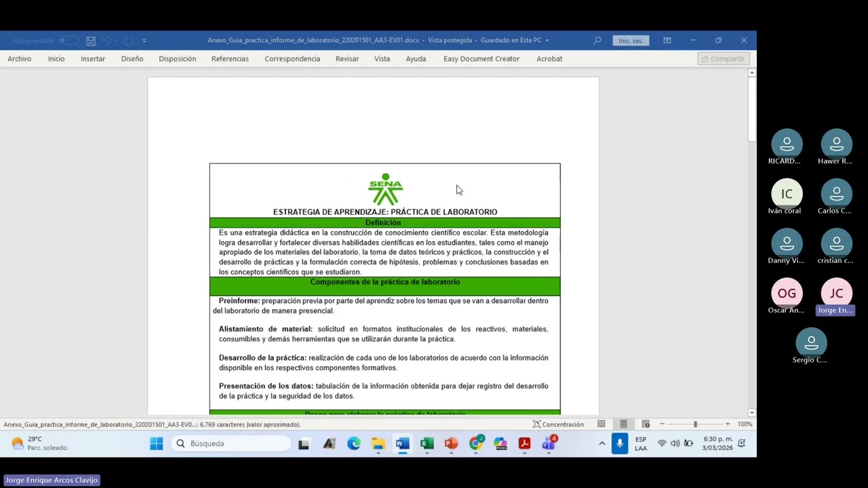This screenshot has width=868, height=488.
Task: Click the Búsqueda taskbar search box
Action: pyautogui.click(x=233, y=443)
